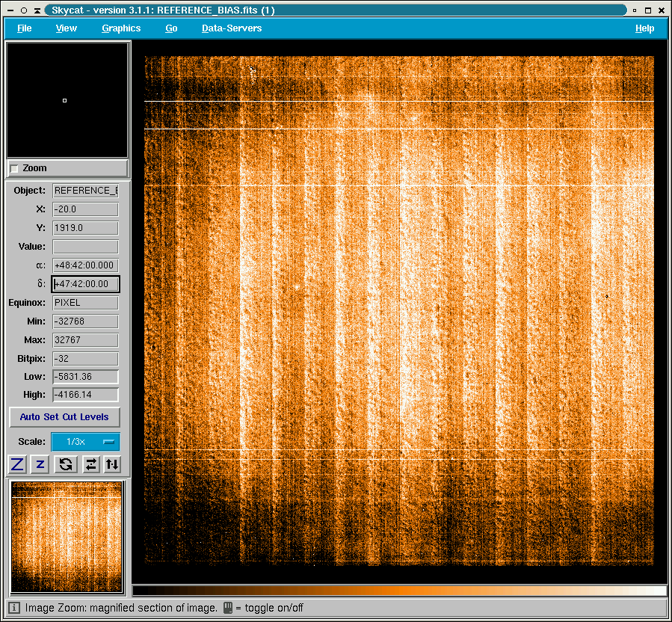The image size is (672, 622).
Task: Flip image vertically with up-down arrows icon
Action: pos(111,464)
